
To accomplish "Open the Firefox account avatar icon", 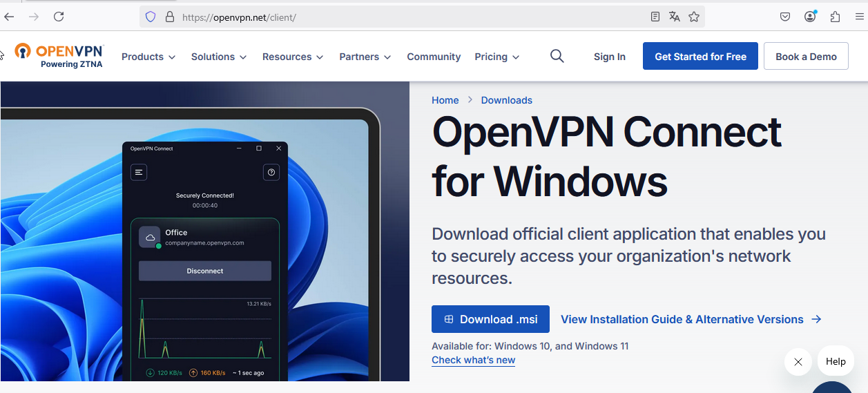I will pyautogui.click(x=810, y=17).
